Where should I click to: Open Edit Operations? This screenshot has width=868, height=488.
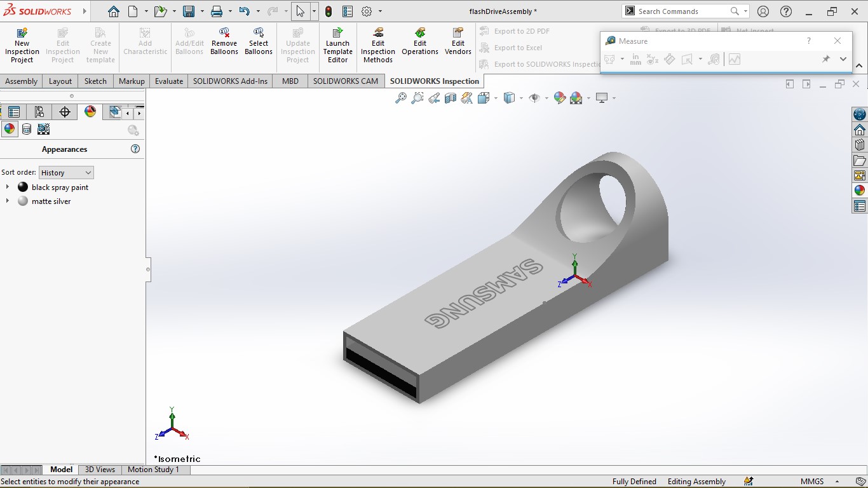(x=420, y=41)
